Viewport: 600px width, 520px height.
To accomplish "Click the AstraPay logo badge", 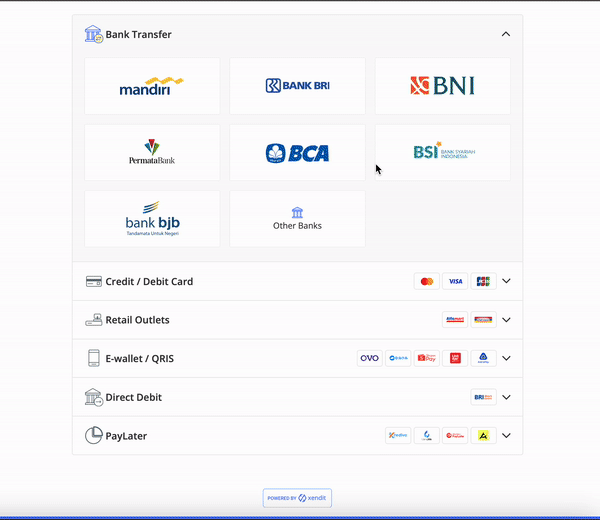I will coord(483,358).
